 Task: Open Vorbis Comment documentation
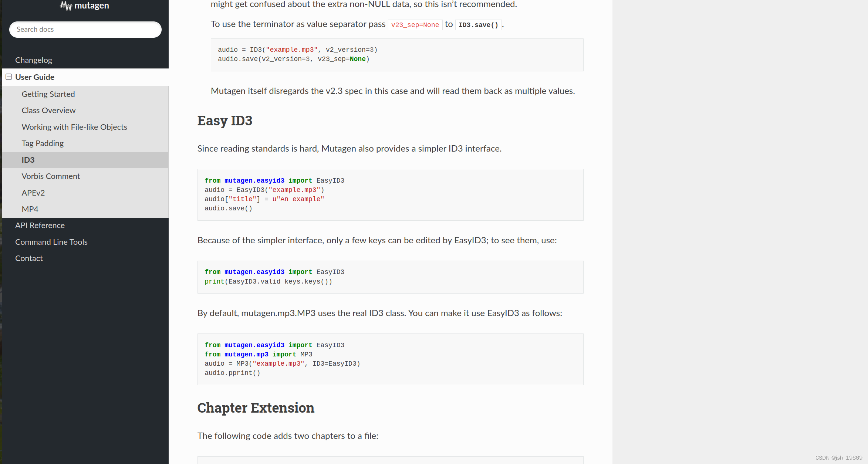coord(51,176)
